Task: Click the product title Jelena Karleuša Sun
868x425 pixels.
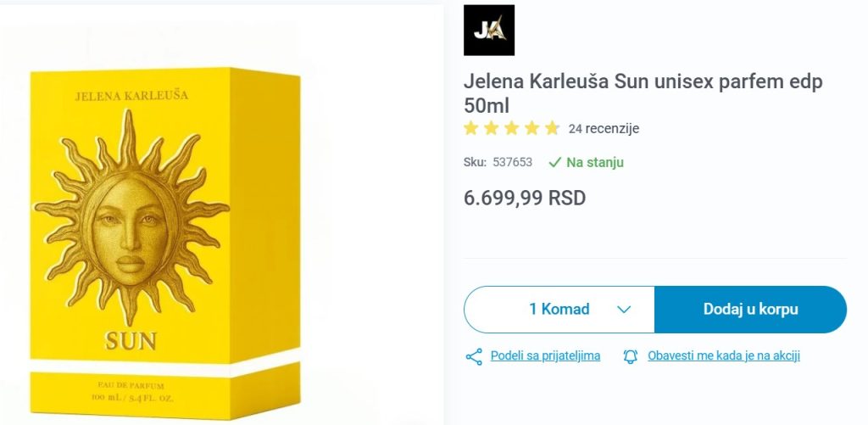Action: [643, 93]
